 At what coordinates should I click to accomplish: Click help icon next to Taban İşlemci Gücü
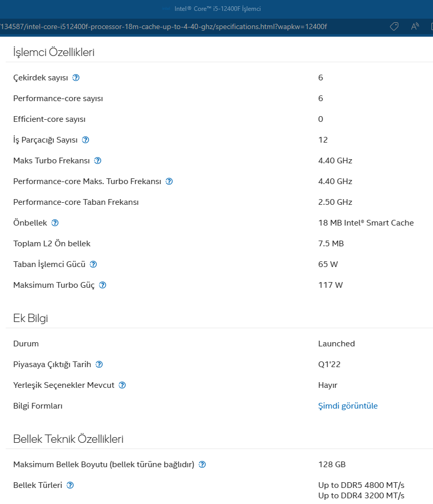coord(93,264)
